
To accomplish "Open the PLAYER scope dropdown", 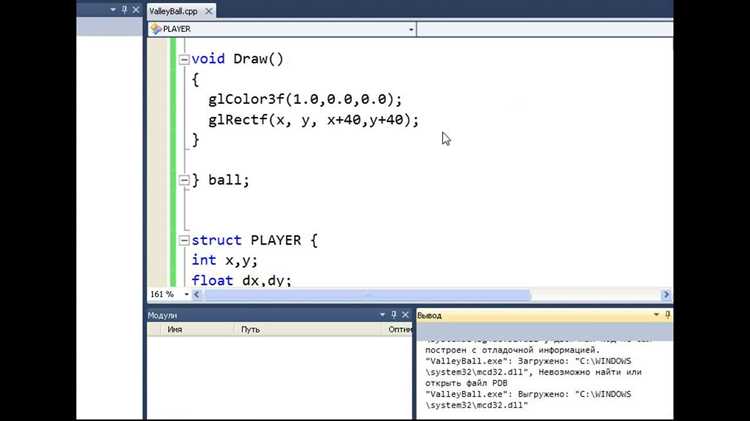I will [411, 30].
